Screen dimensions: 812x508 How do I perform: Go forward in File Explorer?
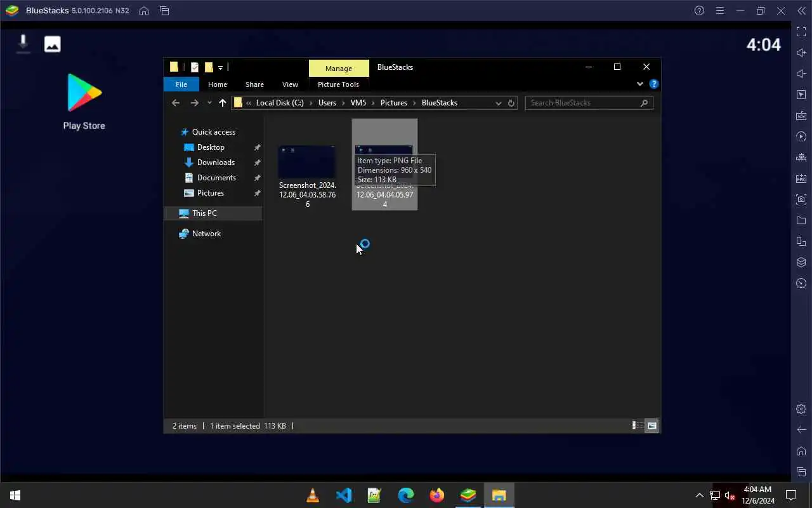195,103
